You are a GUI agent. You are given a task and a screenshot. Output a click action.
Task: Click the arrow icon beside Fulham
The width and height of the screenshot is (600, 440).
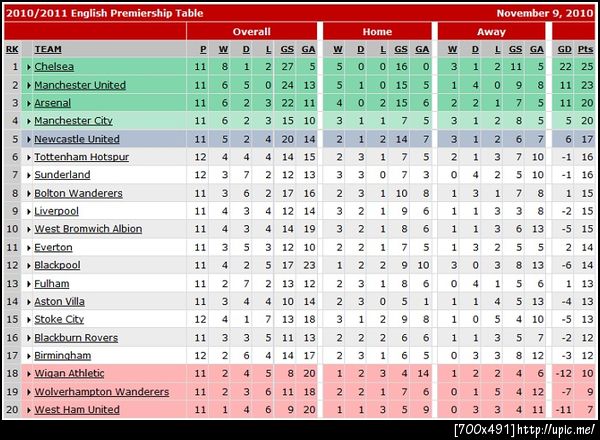(x=30, y=284)
